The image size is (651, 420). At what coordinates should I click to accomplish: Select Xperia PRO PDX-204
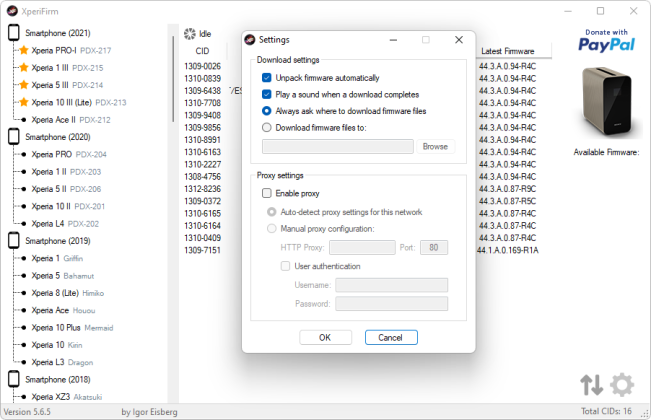pyautogui.click(x=69, y=154)
